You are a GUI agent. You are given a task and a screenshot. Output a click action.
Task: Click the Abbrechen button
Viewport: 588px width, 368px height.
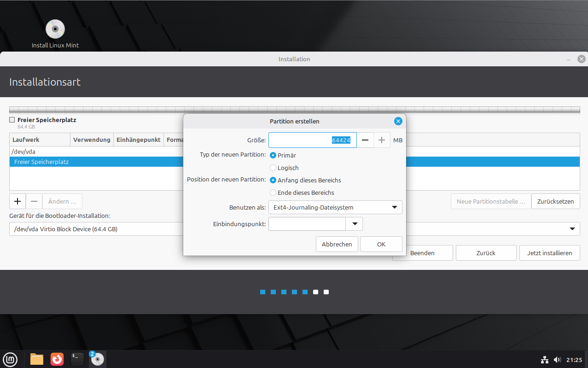337,244
